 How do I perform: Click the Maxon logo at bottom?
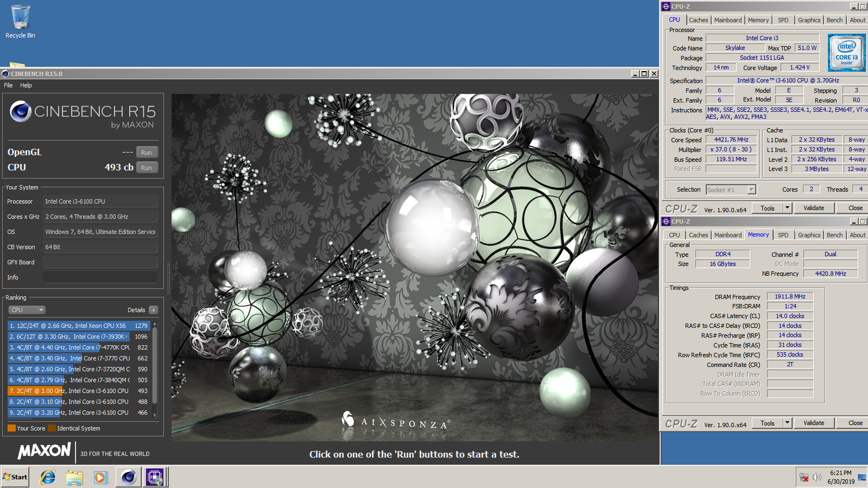45,451
